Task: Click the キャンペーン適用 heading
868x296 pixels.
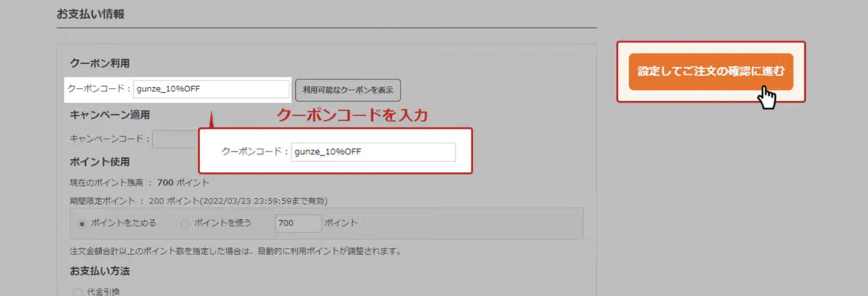Action: click(x=109, y=115)
